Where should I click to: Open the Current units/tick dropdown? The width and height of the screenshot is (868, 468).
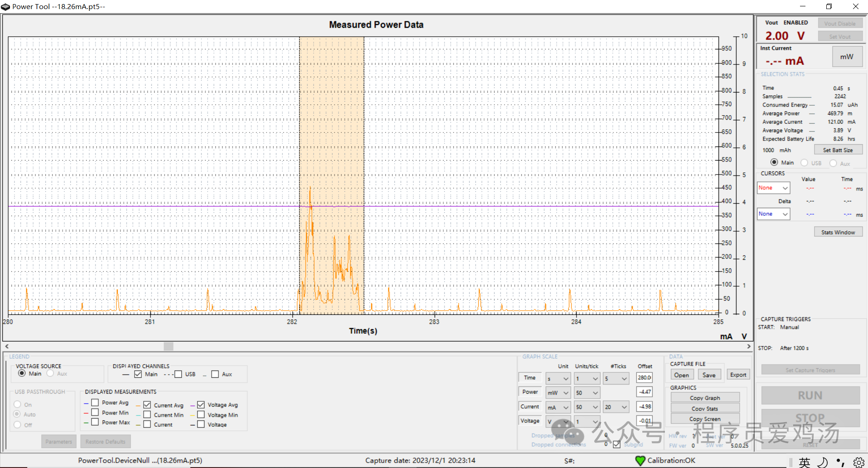click(587, 407)
